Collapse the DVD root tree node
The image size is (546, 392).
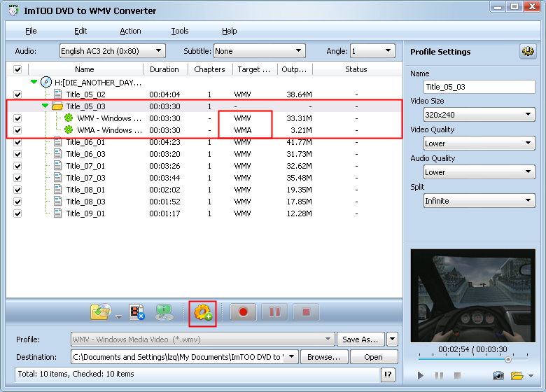pyautogui.click(x=34, y=82)
